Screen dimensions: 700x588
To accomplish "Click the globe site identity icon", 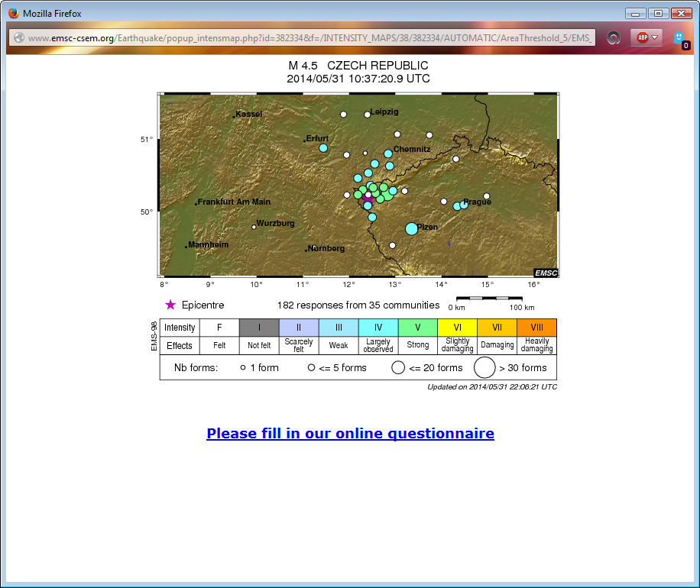I will (x=18, y=37).
